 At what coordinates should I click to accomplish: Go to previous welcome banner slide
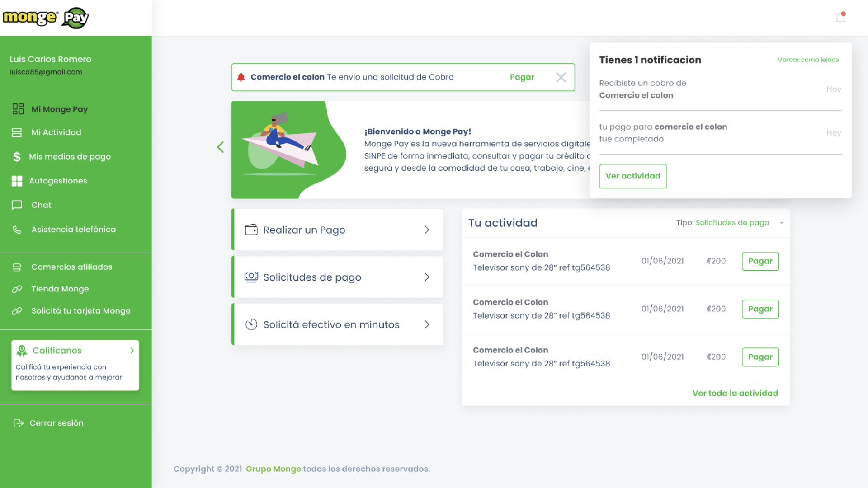[220, 147]
